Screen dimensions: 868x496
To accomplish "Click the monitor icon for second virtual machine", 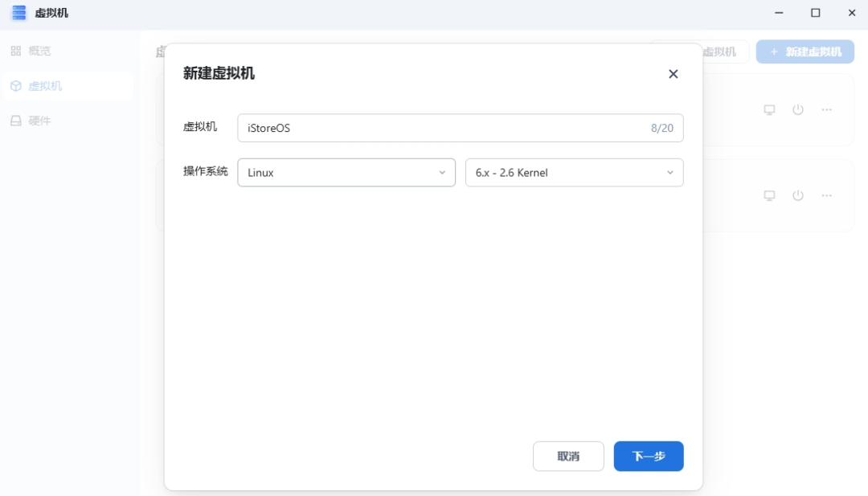I will [x=769, y=195].
